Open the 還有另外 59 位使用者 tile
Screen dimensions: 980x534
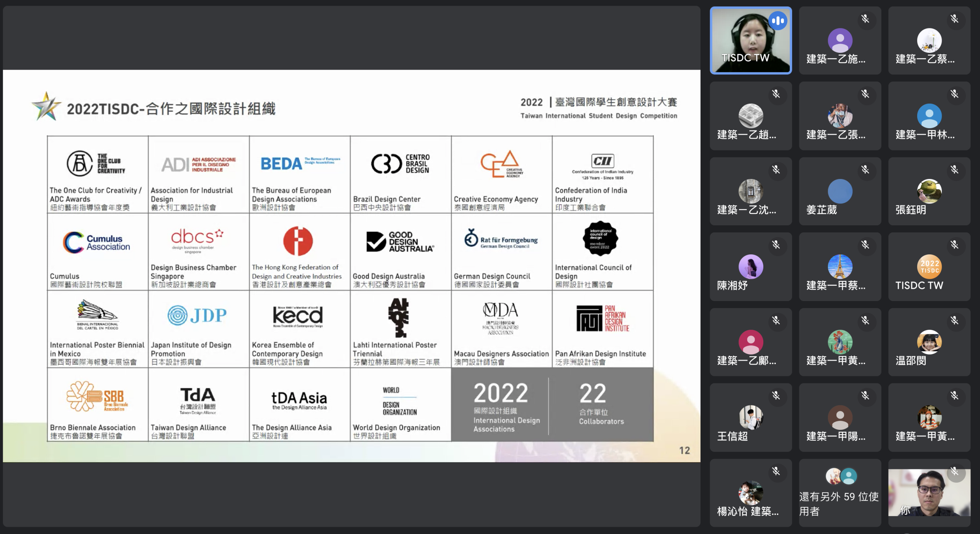pyautogui.click(x=840, y=493)
